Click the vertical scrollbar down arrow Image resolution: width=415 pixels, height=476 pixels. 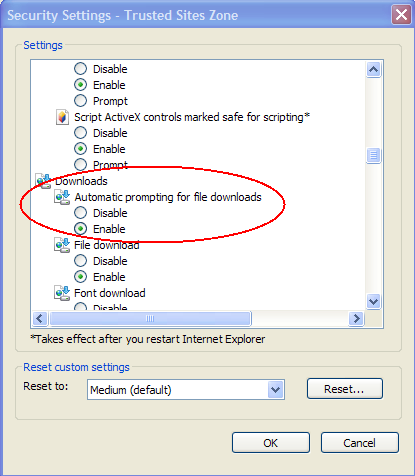(373, 302)
